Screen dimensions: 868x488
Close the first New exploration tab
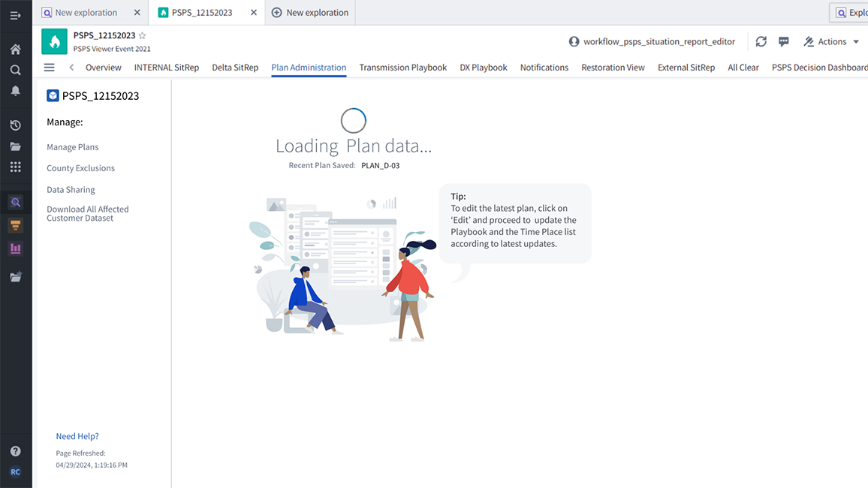point(137,13)
